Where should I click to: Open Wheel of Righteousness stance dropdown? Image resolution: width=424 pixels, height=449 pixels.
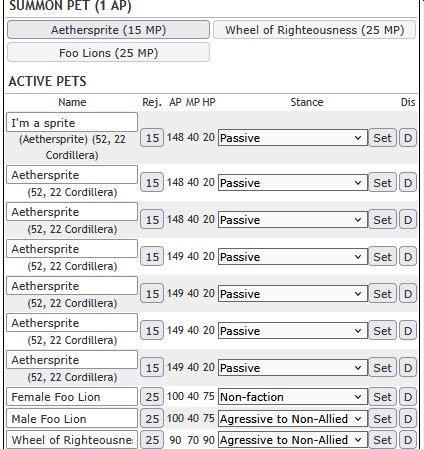(293, 440)
